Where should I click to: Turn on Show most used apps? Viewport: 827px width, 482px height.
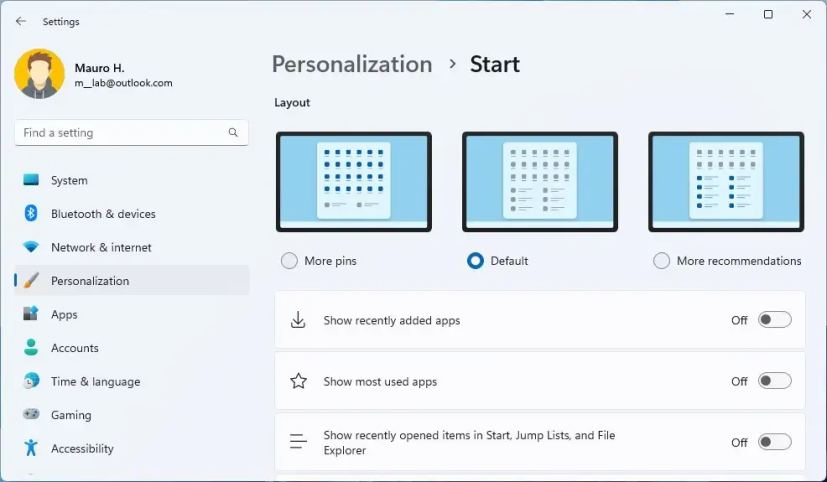click(x=774, y=381)
